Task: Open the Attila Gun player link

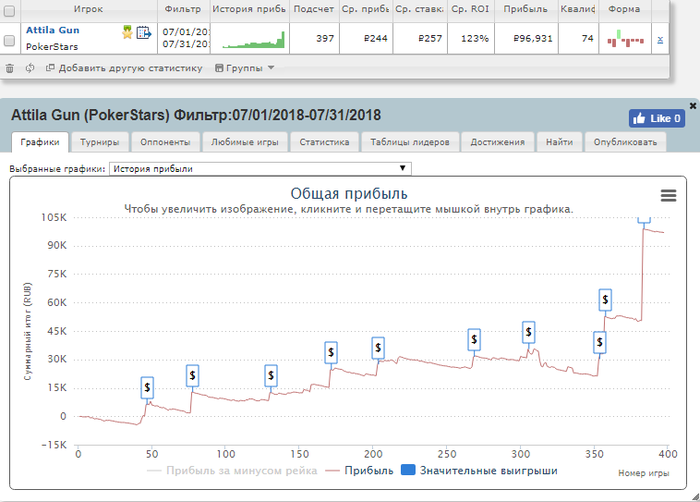Action: click(53, 30)
